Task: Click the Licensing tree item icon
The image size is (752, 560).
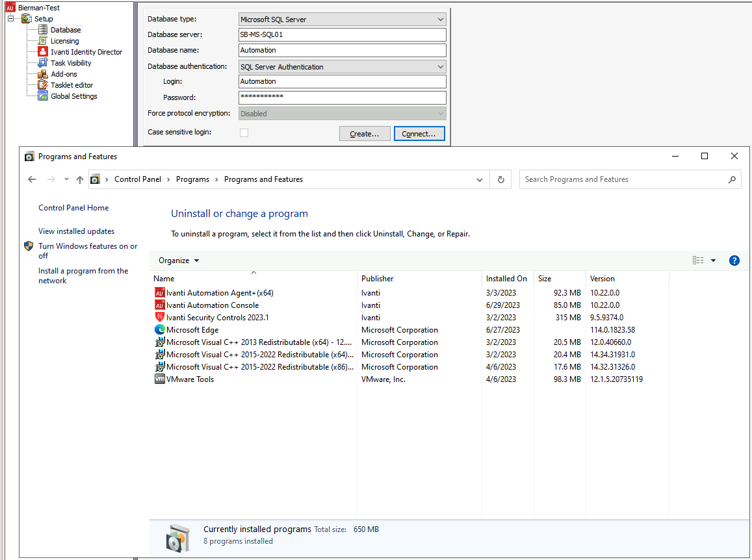Action: [43, 41]
